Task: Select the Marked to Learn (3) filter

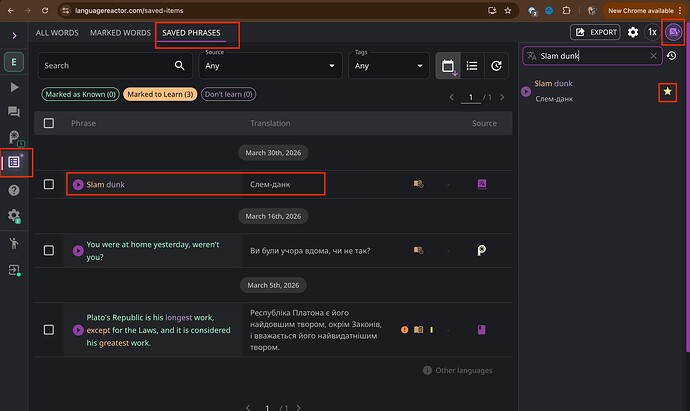Action: click(159, 94)
